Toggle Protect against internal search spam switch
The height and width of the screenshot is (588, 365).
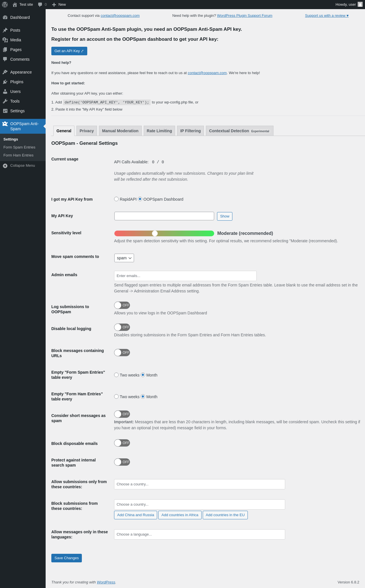coord(122,462)
